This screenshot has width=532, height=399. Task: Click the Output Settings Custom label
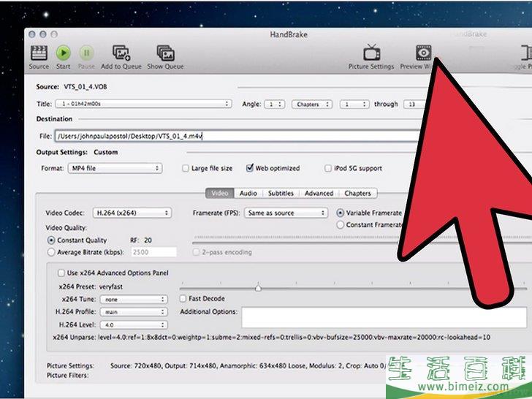tap(105, 152)
